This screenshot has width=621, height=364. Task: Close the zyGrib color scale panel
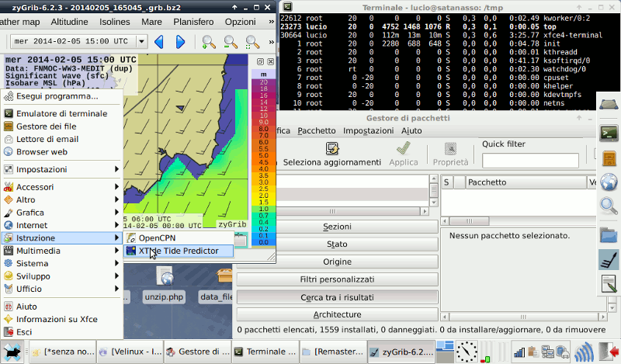tap(270, 62)
